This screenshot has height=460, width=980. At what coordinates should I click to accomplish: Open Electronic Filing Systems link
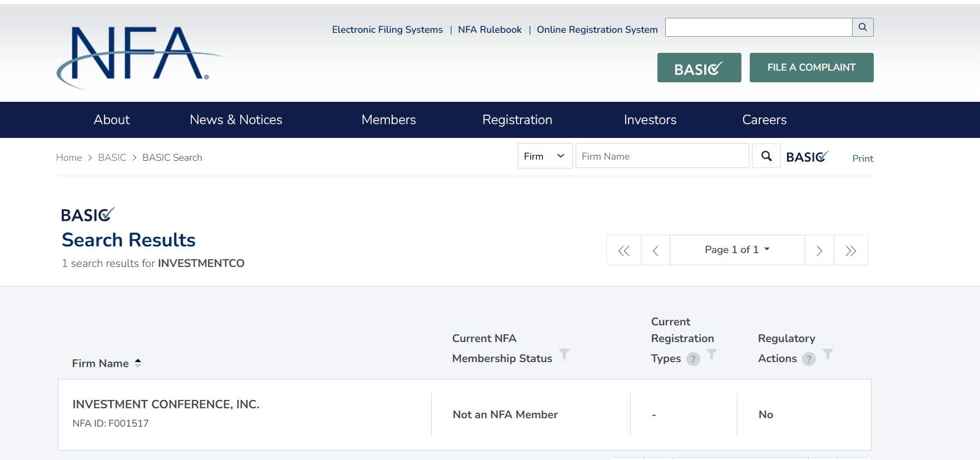(388, 29)
